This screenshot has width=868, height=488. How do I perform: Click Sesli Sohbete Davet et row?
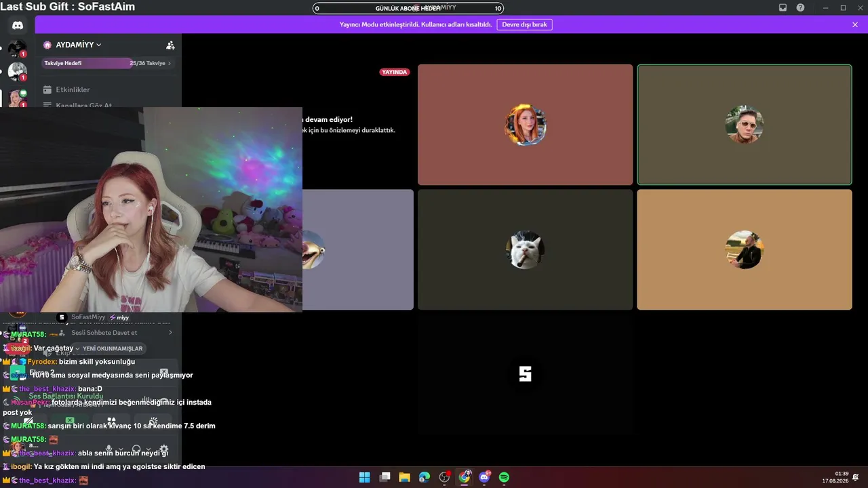tap(115, 333)
